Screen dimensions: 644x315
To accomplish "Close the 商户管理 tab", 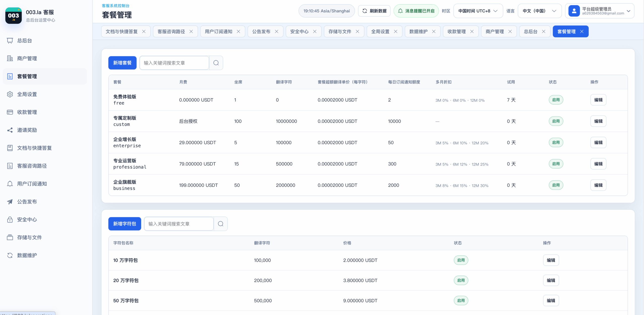I will (x=510, y=32).
